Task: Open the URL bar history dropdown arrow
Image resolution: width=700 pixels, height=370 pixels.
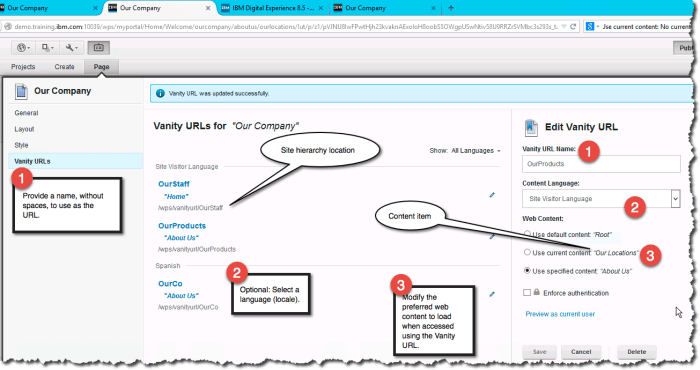Action: [x=564, y=27]
